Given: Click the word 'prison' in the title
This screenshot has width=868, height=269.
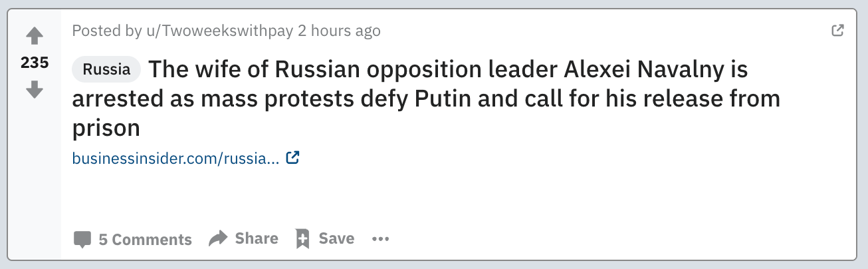Looking at the screenshot, I should click(x=106, y=128).
